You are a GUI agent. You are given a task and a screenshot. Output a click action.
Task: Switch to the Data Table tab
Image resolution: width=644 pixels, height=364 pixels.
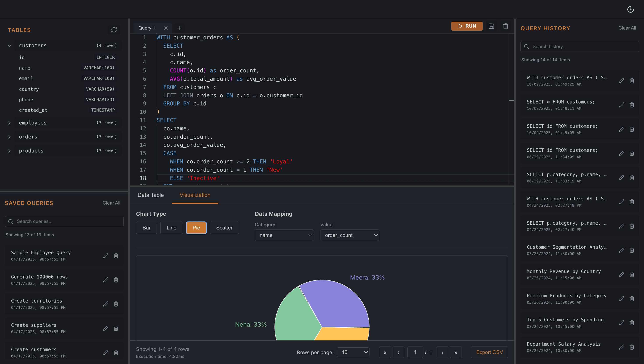(x=150, y=195)
